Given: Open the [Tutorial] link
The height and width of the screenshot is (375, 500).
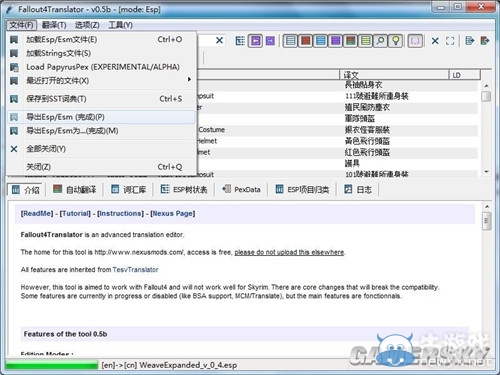Looking at the screenshot, I should tap(75, 213).
